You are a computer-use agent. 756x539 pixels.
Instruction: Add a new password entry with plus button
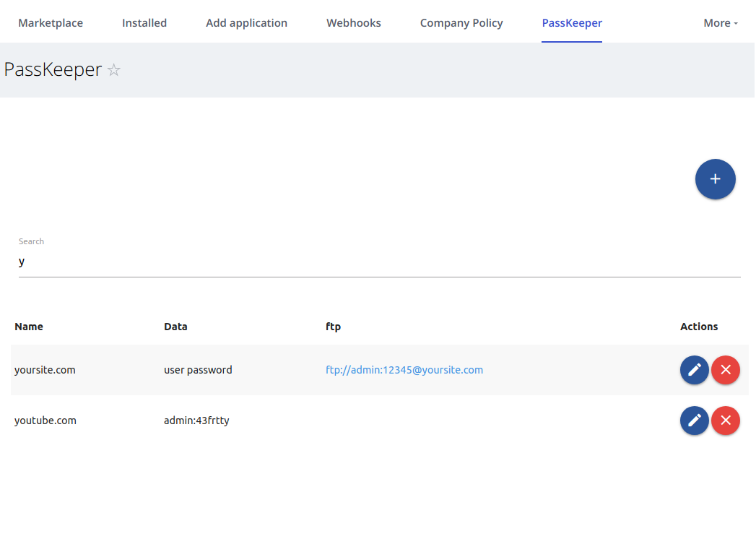click(715, 179)
